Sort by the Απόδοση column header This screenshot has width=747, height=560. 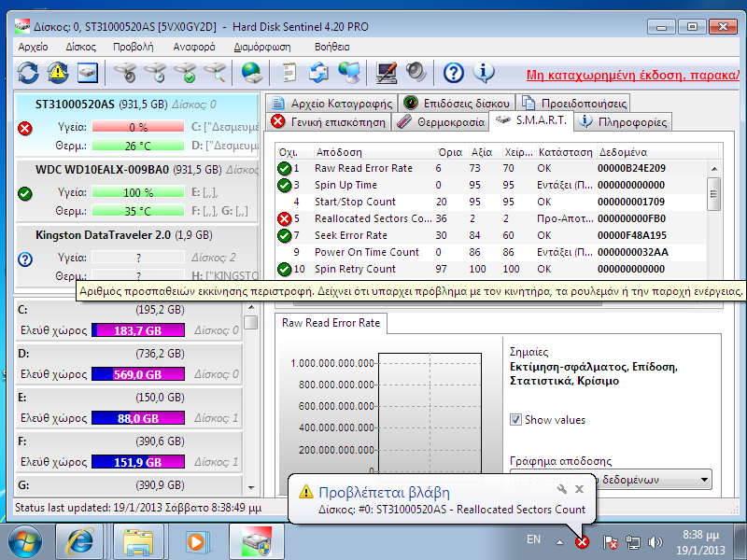[374, 152]
